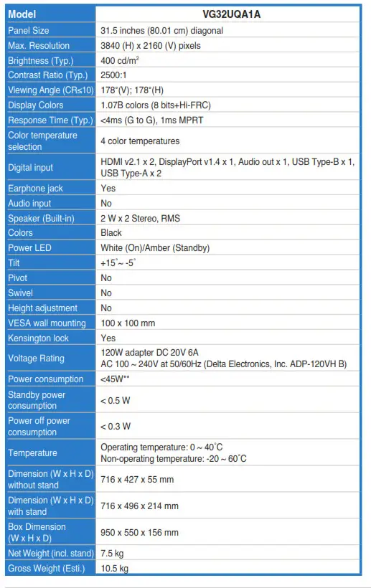Click the Yes value for Earphone jack

(x=108, y=189)
